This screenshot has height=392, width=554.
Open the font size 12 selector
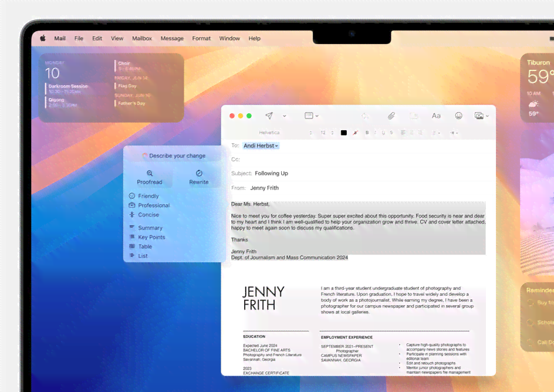pos(327,133)
